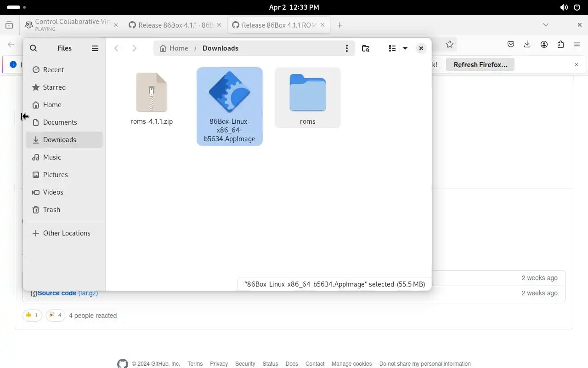Image resolution: width=588 pixels, height=368 pixels.
Task: Select the 86Box AppImage file icon
Action: point(229,92)
